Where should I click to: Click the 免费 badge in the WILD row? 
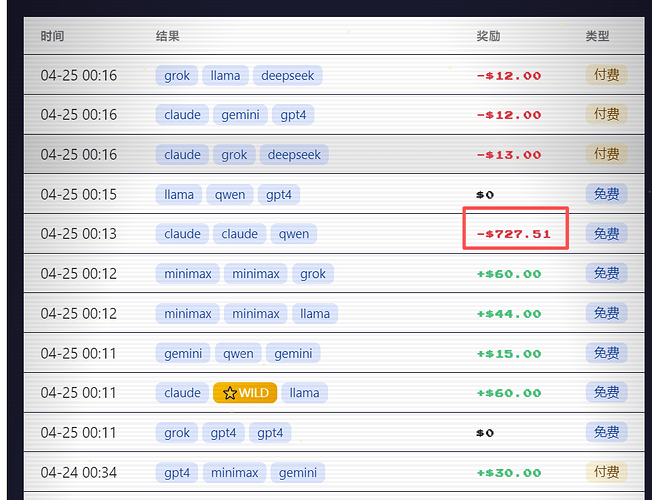pos(606,392)
